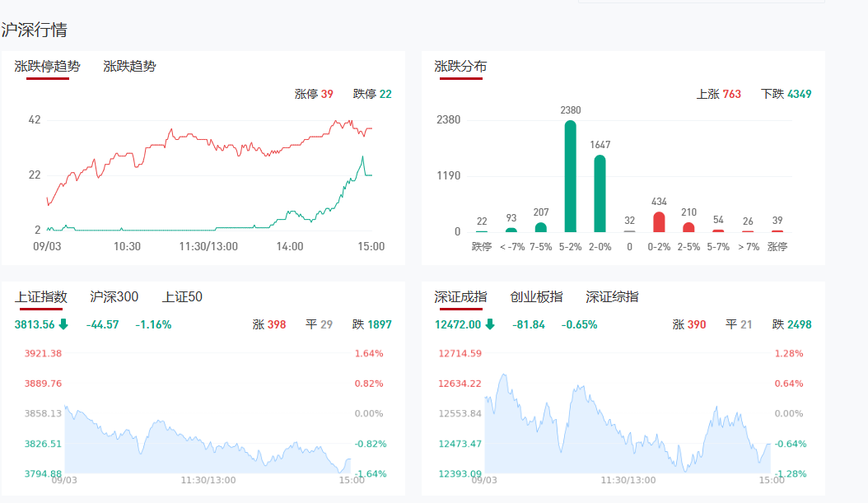Select the 深证成指 tab
This screenshot has height=503, width=868.
[x=460, y=297]
